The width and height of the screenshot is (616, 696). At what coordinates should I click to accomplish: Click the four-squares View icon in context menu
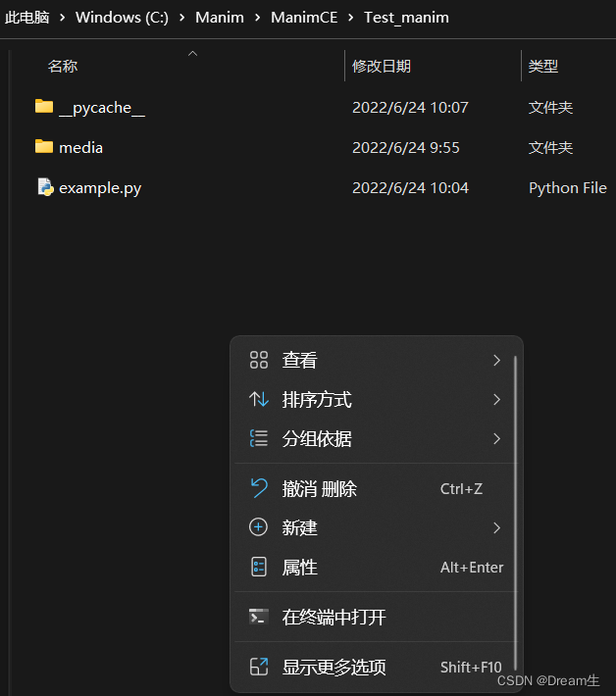point(259,360)
